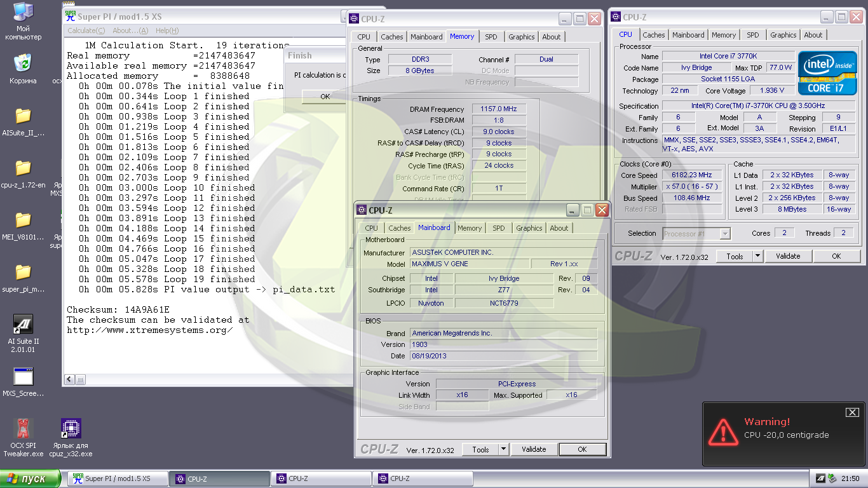Select the cpu-z_1.72-en folder icon
The image size is (868, 488).
pyautogui.click(x=23, y=174)
